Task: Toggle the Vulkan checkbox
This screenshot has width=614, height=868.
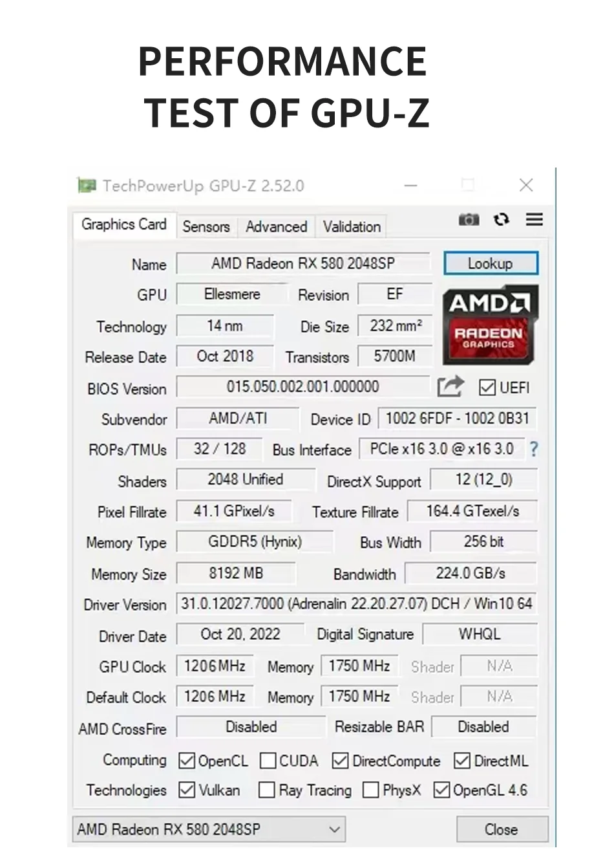Action: coord(187,790)
